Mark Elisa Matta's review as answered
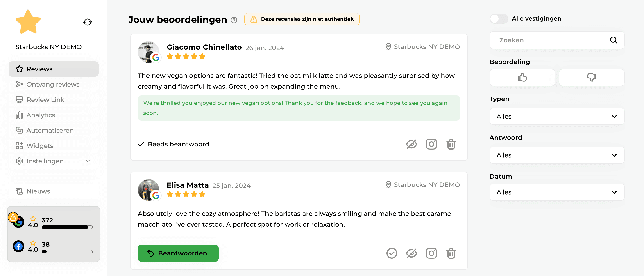This screenshot has width=644, height=276. coord(392,253)
